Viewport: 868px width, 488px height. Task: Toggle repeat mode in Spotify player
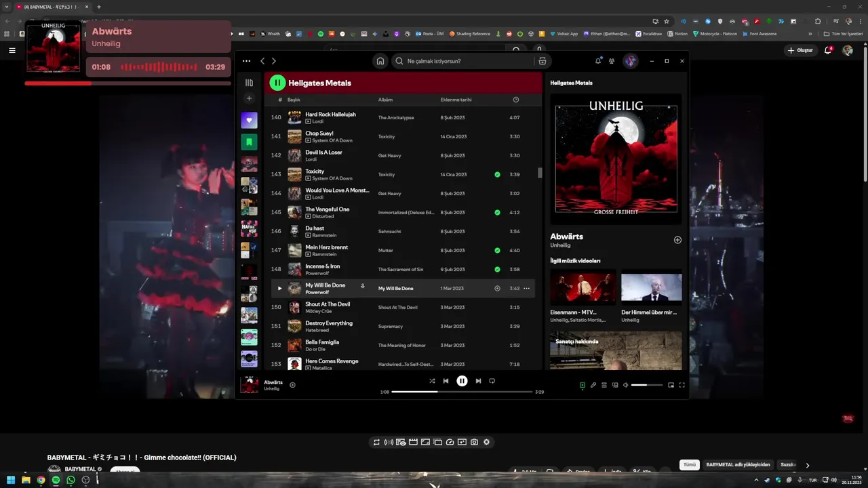coord(492,381)
